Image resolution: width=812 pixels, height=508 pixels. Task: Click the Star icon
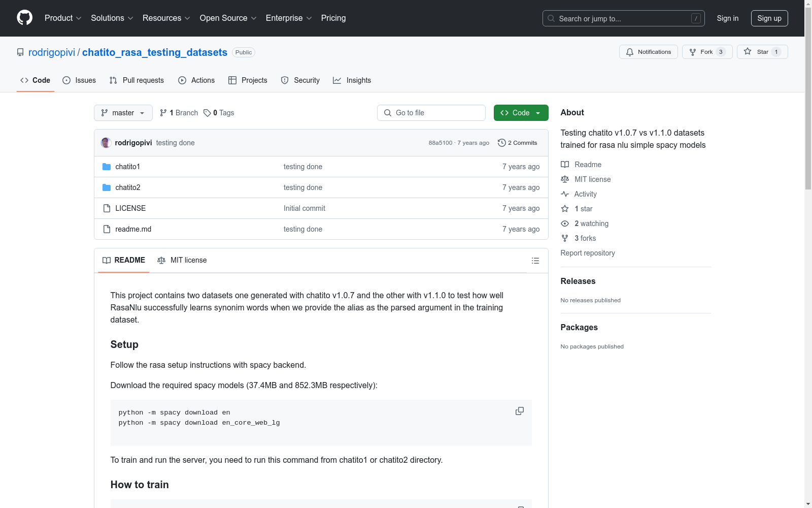tap(748, 51)
